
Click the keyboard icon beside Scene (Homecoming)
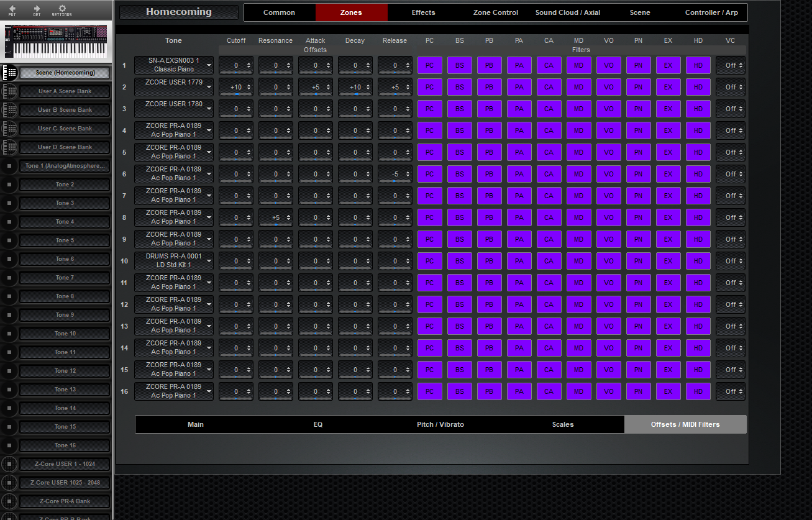click(x=9, y=73)
